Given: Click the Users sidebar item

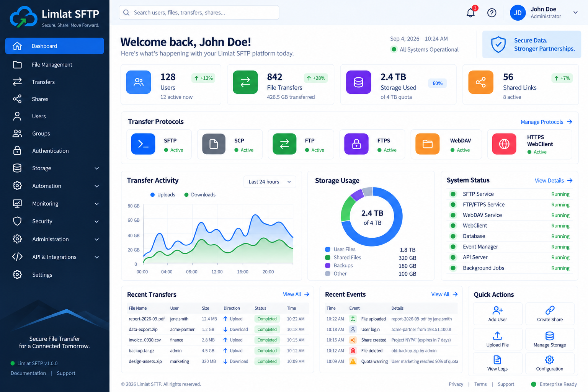Looking at the screenshot, I should 54,116.
